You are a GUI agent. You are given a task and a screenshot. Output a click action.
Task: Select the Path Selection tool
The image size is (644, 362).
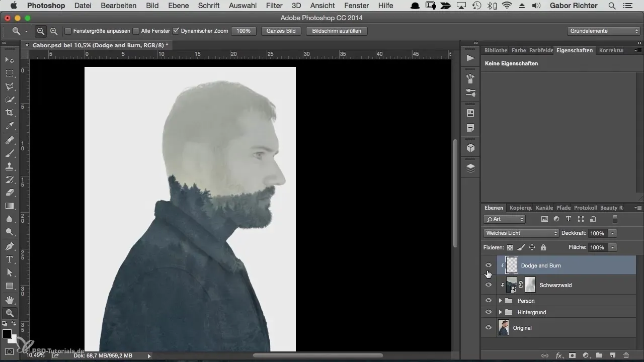click(x=10, y=273)
